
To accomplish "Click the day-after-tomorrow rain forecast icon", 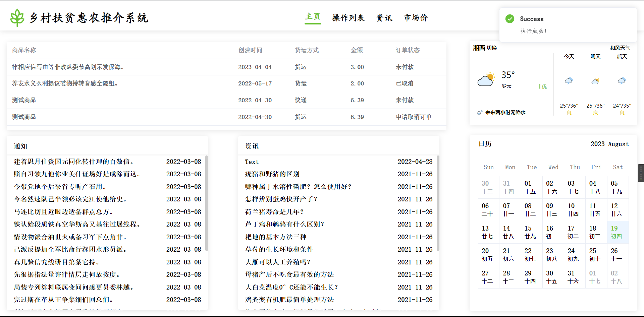I will click(622, 81).
